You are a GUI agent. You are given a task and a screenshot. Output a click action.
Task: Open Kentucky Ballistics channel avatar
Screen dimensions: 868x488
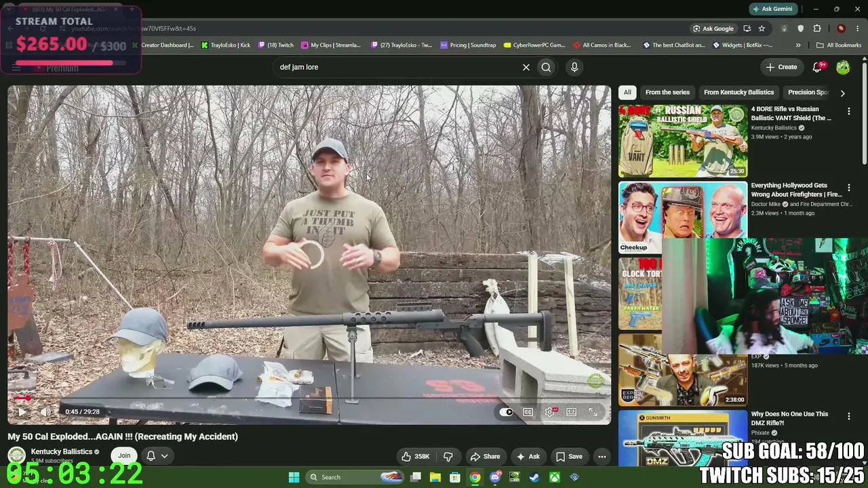[16, 455]
